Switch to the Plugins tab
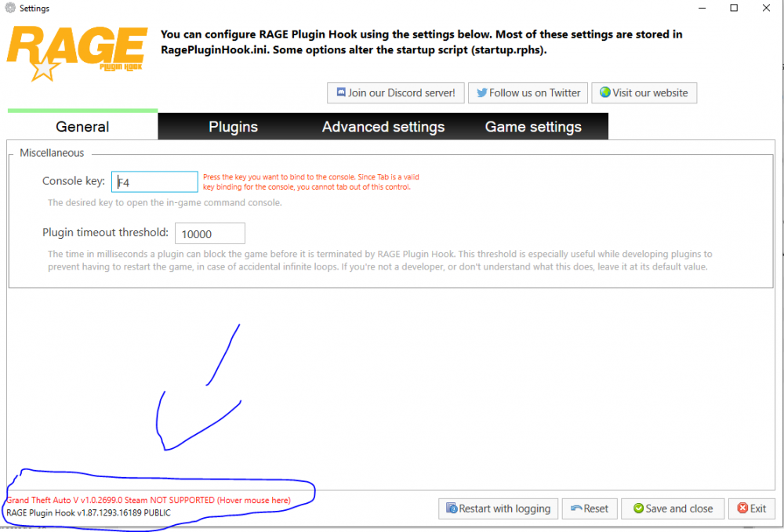This screenshot has width=784, height=532. [x=233, y=127]
